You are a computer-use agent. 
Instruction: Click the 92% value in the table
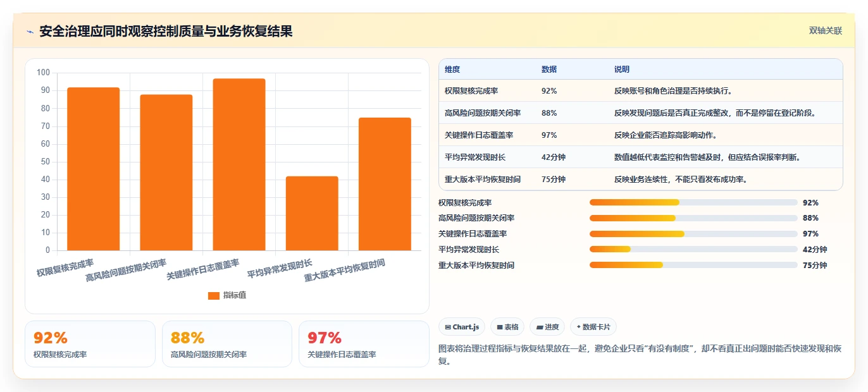(x=549, y=91)
